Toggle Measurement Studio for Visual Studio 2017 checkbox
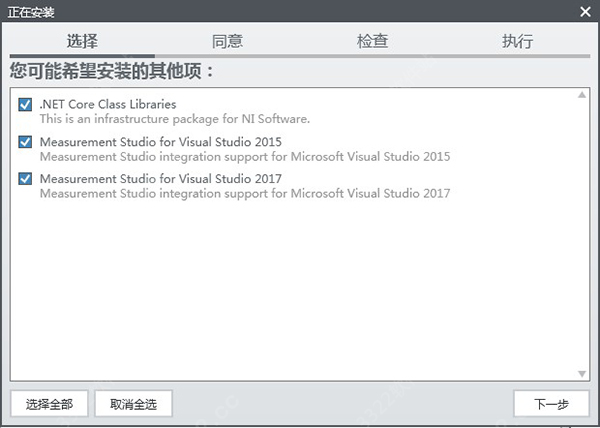Viewport: 600px width, 428px height. coord(25,179)
